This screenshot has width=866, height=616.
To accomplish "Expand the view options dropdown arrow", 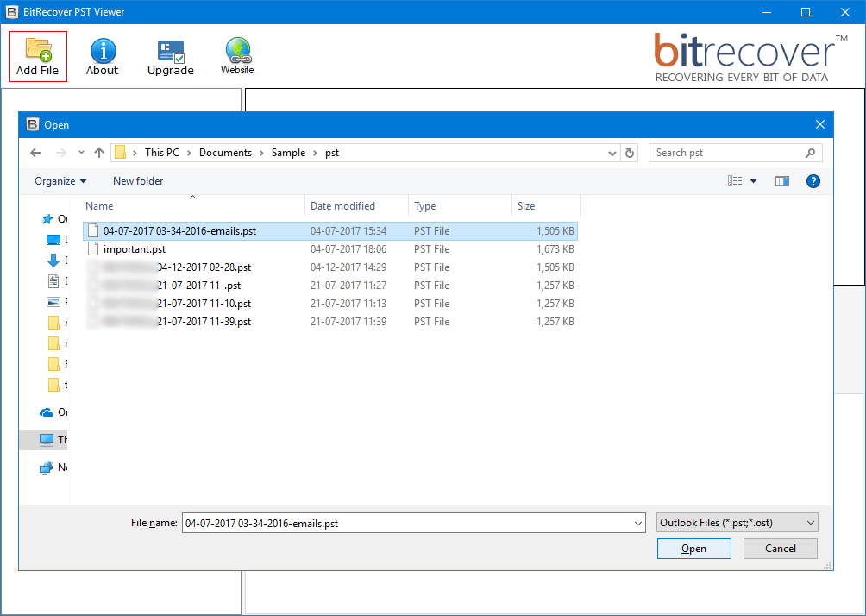I will [753, 181].
